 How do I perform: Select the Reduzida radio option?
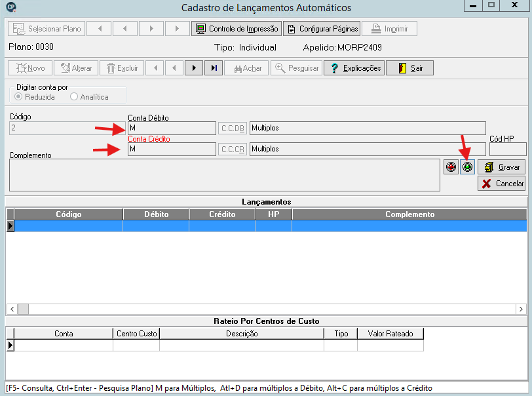18,97
